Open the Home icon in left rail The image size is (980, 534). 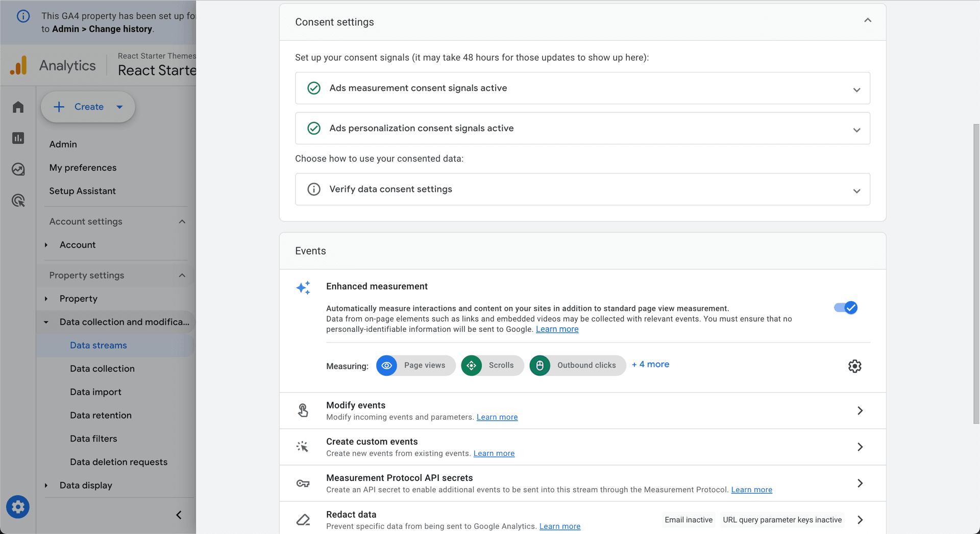pyautogui.click(x=18, y=107)
